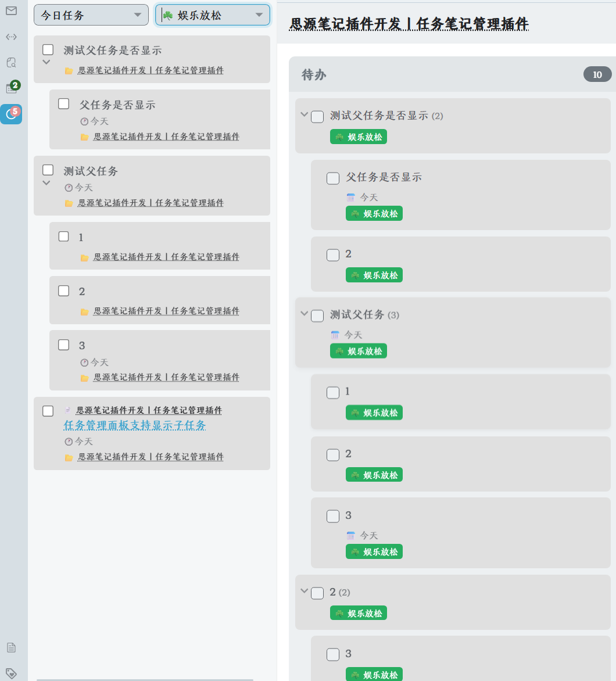The width and height of the screenshot is (616, 681).
Task: Click 娱乐放松 tag on 父任务是否显示 card
Action: pos(374,214)
